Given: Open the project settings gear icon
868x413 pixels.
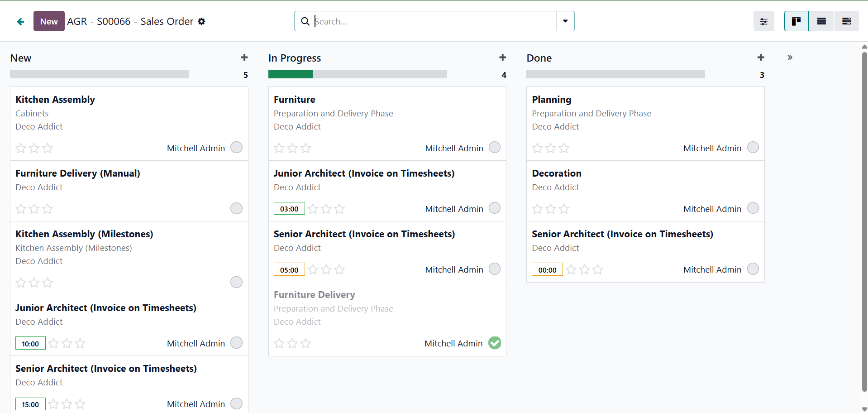Looking at the screenshot, I should point(202,21).
